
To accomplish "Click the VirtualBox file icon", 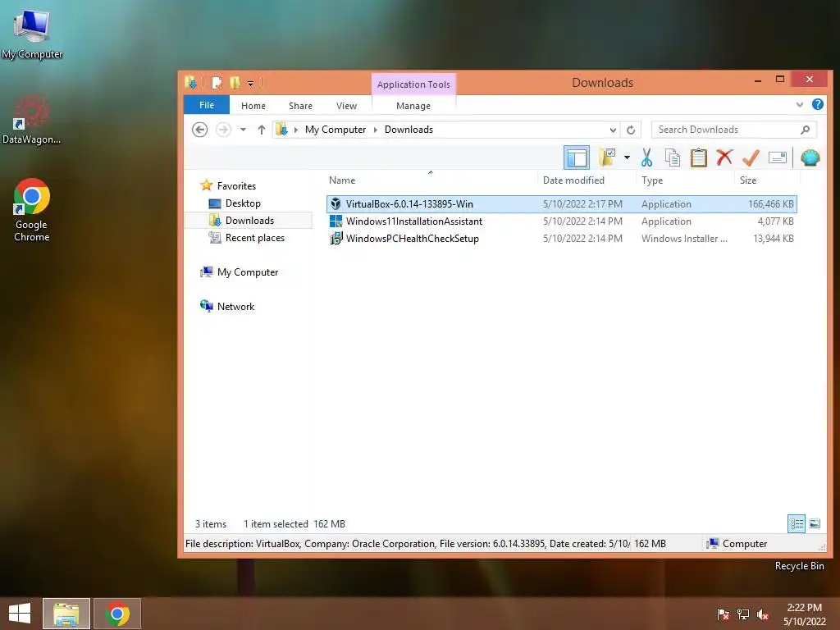I will [x=336, y=204].
